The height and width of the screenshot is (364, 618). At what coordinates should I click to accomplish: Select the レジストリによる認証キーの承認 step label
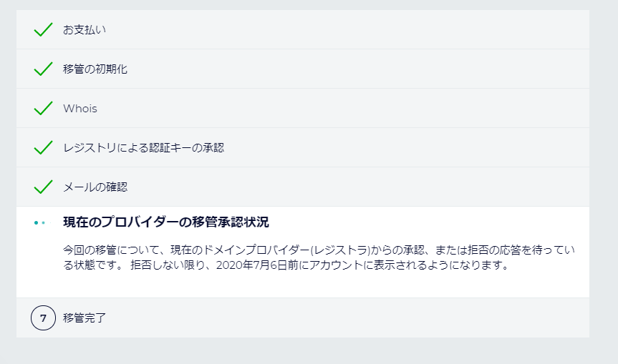pyautogui.click(x=143, y=147)
